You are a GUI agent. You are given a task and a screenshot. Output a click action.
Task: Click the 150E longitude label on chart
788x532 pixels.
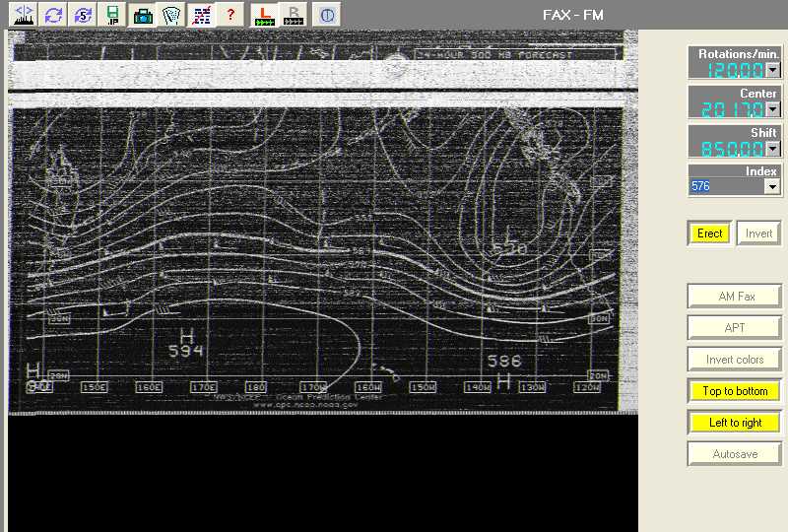coord(95,387)
